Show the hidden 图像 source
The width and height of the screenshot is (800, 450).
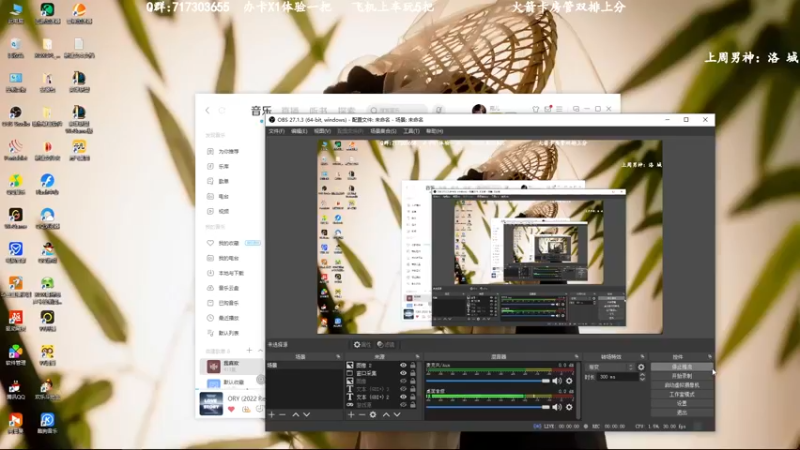coord(403,381)
